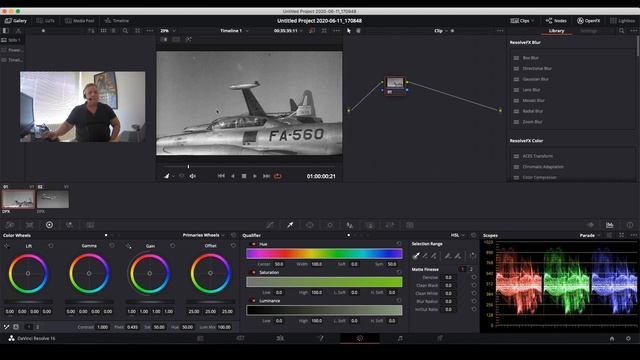Select node 01 in the node graph
640x360 pixels.
(395, 86)
